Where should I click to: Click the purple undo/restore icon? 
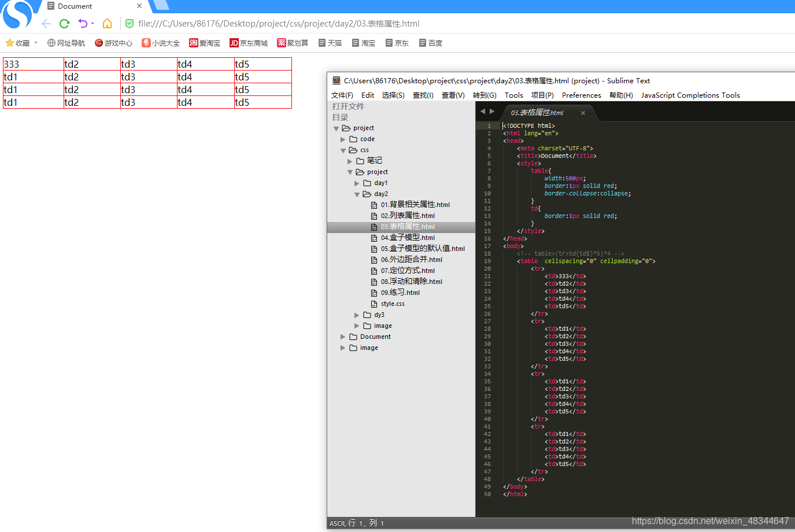click(83, 24)
